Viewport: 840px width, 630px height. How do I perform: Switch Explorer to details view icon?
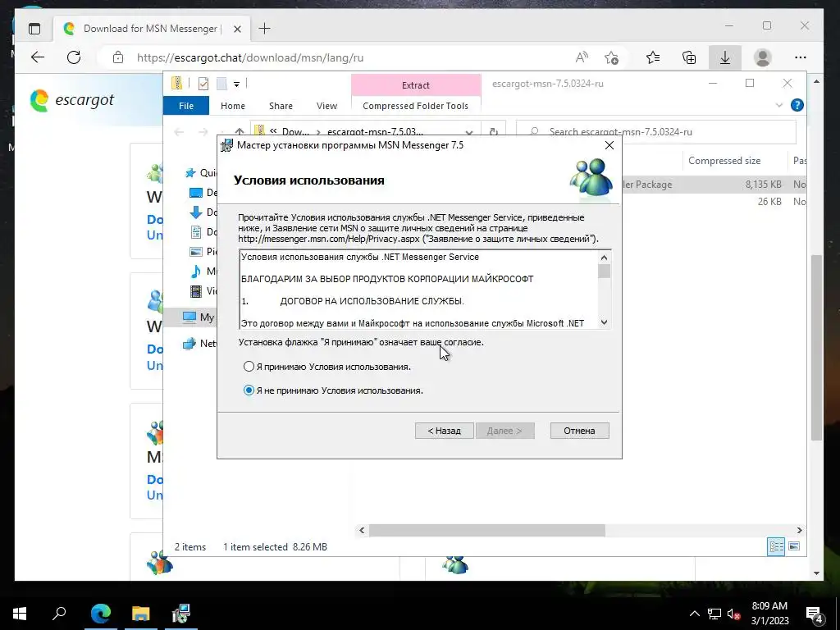point(776,546)
